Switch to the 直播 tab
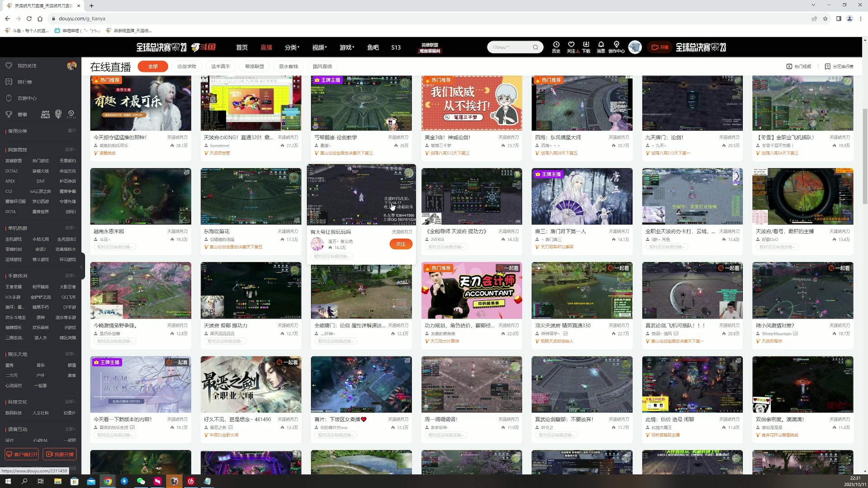This screenshot has width=868, height=488. [x=266, y=47]
